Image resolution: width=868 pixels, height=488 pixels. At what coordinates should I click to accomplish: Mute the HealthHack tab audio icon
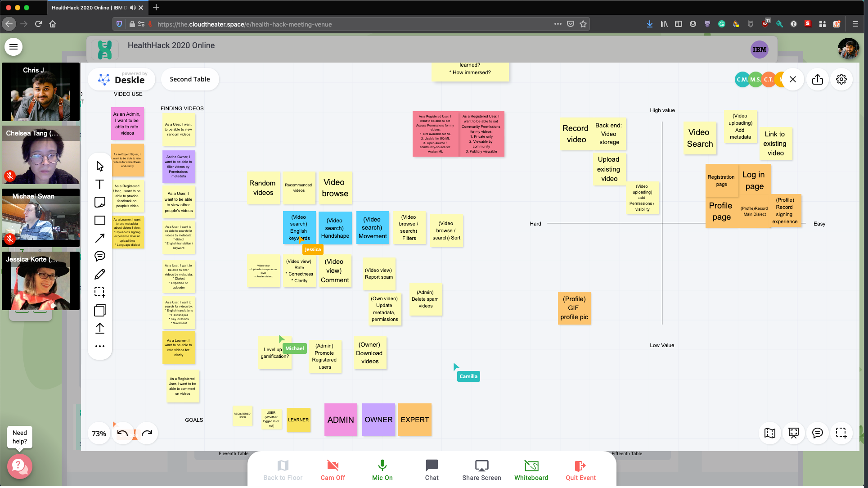133,8
